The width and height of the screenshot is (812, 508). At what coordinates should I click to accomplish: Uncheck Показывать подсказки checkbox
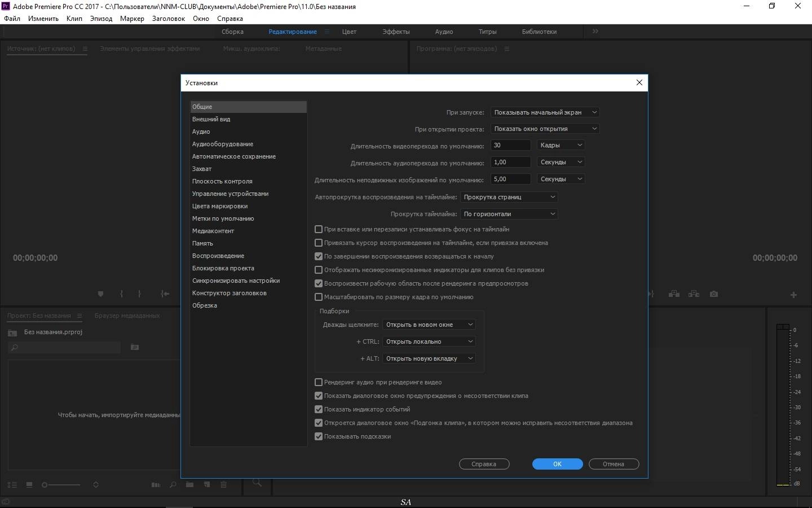coord(319,436)
